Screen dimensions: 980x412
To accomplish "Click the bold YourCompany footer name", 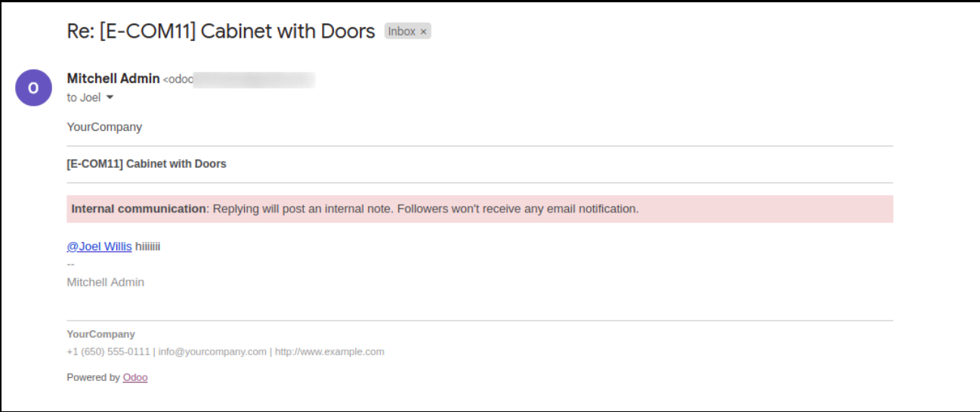I will coord(100,334).
